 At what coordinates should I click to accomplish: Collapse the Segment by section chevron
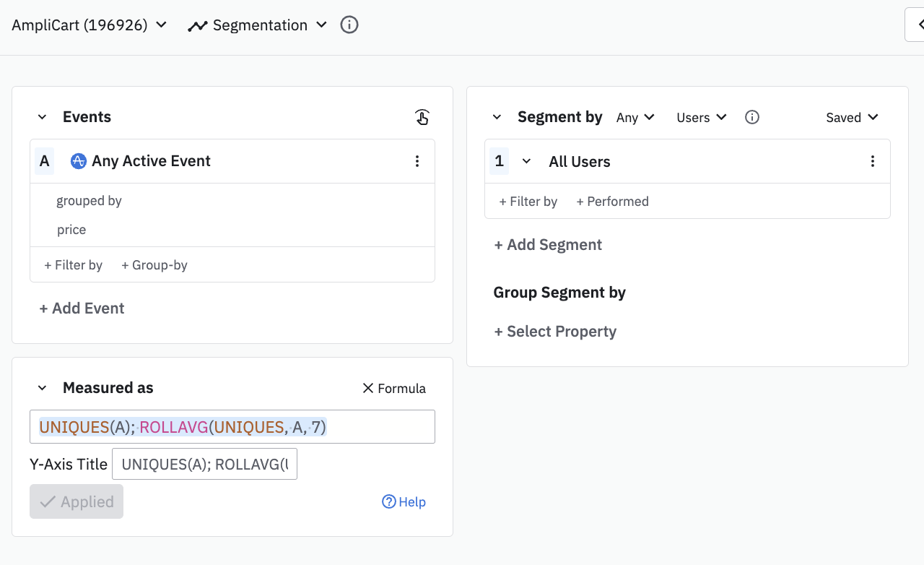[x=497, y=117]
